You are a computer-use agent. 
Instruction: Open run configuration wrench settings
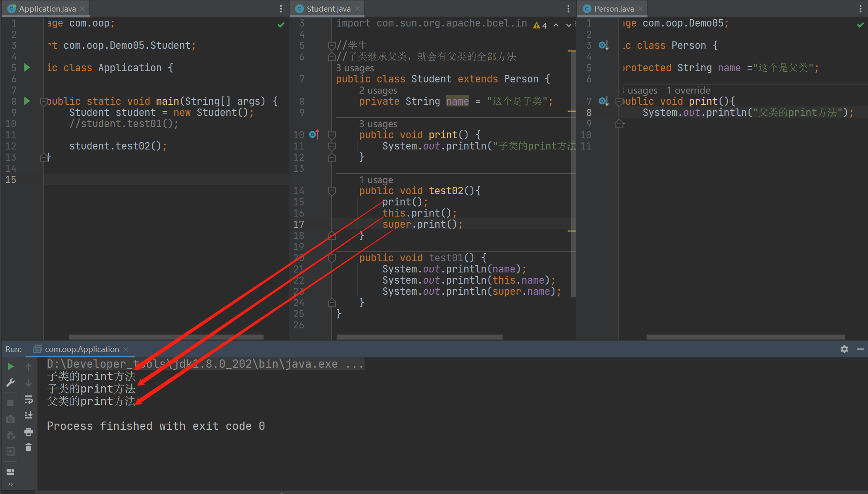(11, 383)
